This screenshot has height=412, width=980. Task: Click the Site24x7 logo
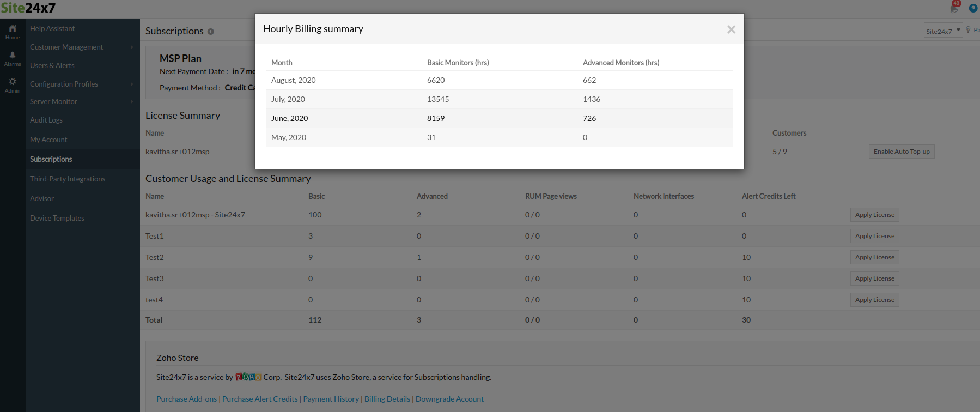click(28, 8)
